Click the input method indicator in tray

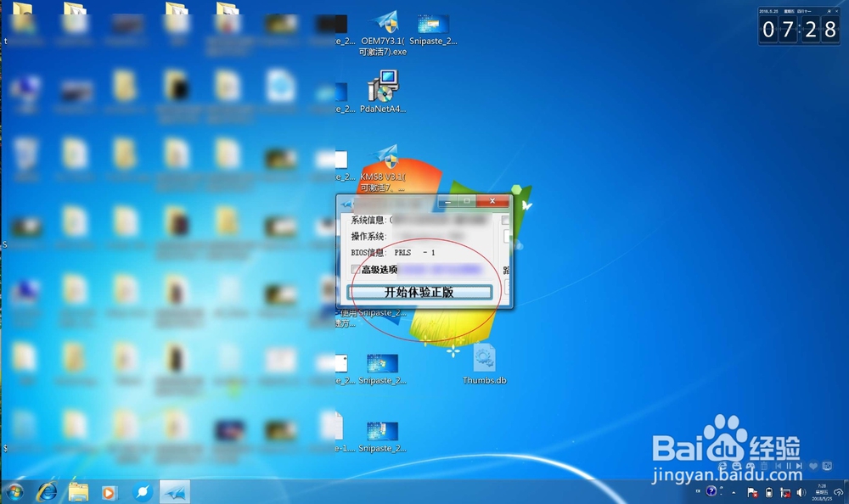click(x=698, y=491)
